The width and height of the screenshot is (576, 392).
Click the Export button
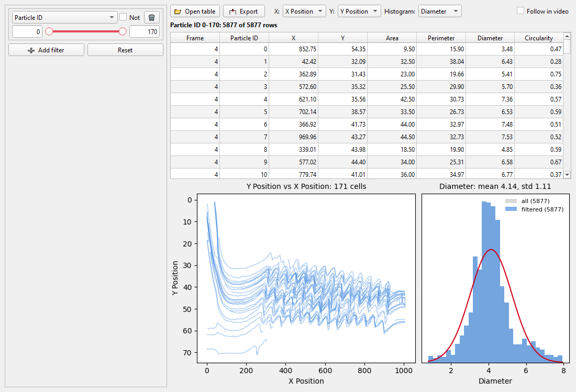click(x=244, y=11)
